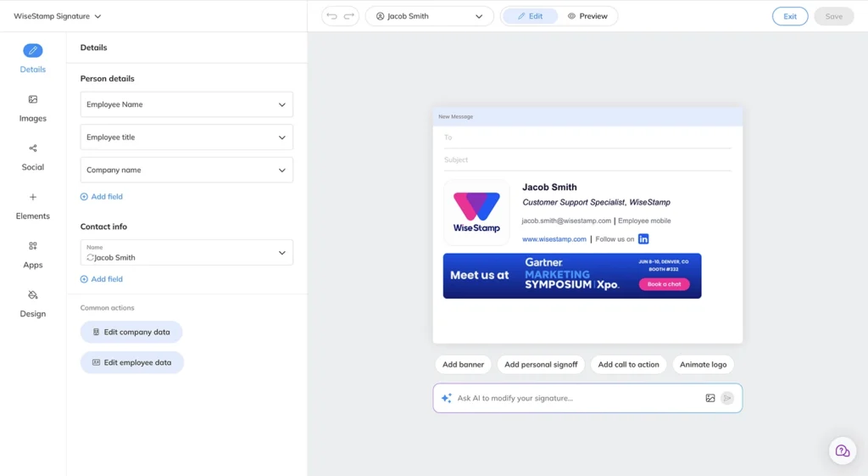Image resolution: width=868 pixels, height=476 pixels.
Task: Click the Subject field in message preview
Action: click(587, 160)
